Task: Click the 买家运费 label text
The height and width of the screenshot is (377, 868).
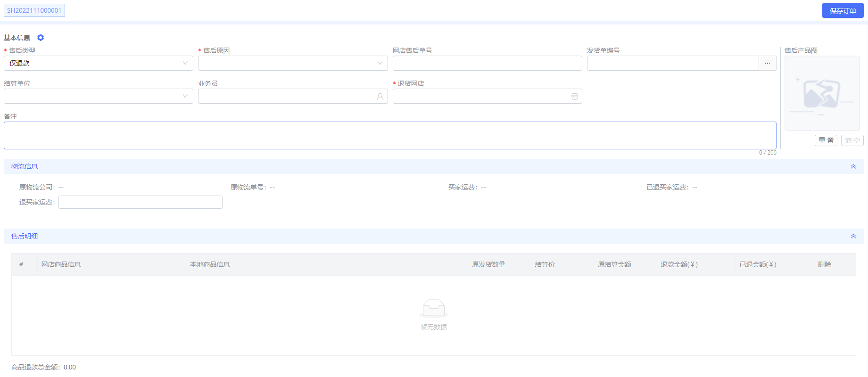Action: click(x=463, y=187)
